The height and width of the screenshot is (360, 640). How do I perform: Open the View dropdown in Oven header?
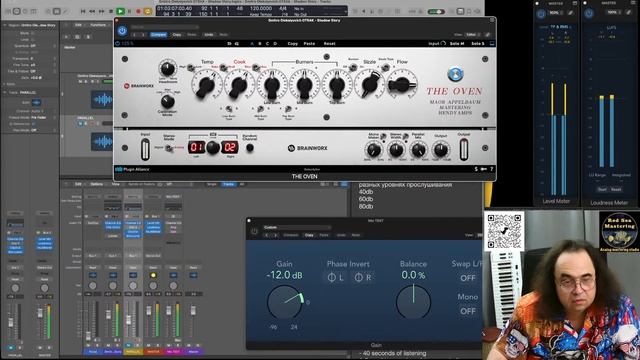click(x=472, y=35)
